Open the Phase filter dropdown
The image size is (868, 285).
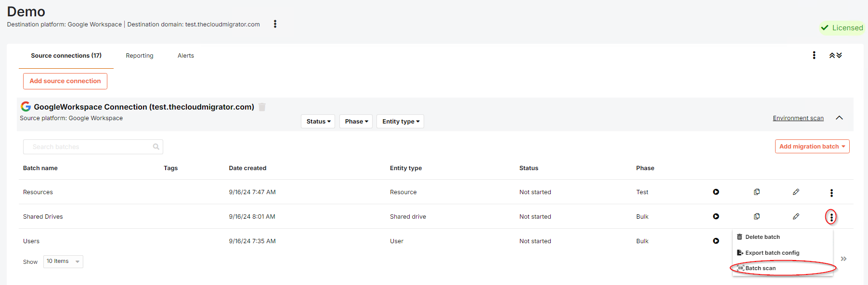pyautogui.click(x=356, y=121)
